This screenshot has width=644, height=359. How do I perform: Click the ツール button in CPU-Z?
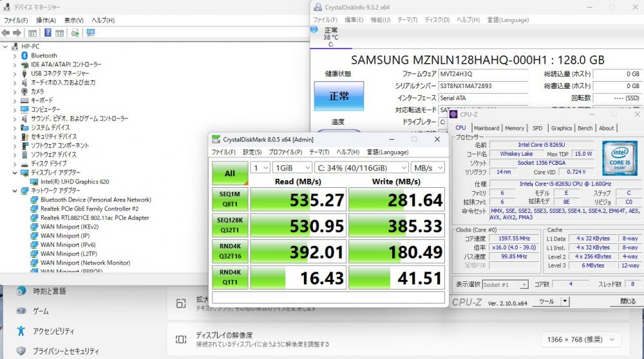tap(546, 302)
